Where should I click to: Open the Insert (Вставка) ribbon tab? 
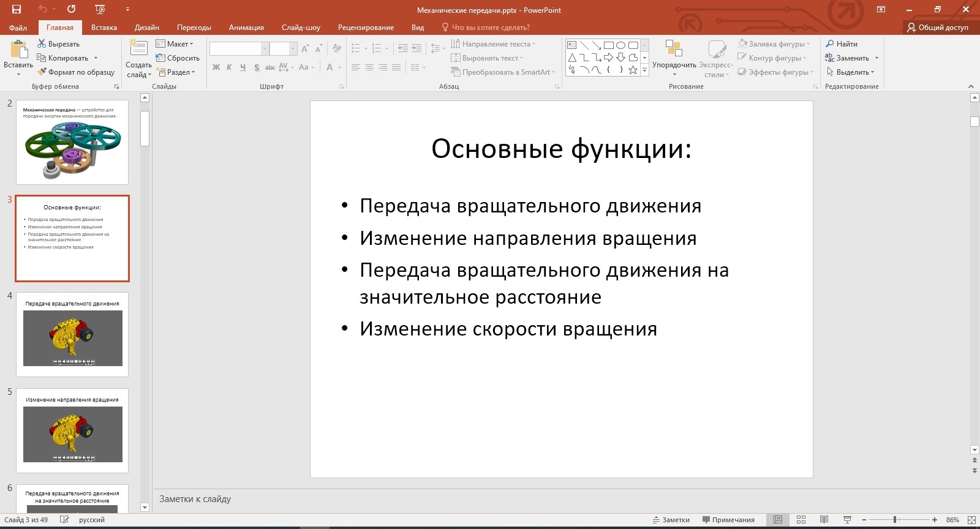click(104, 28)
